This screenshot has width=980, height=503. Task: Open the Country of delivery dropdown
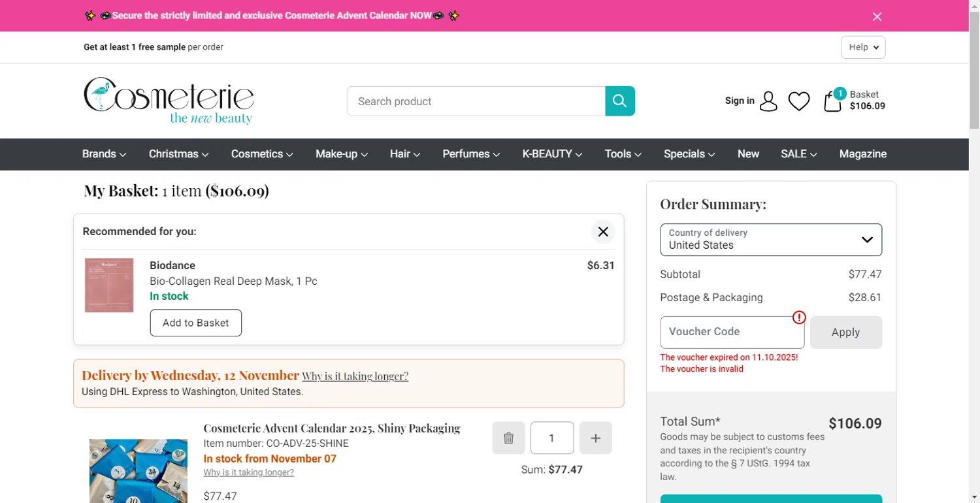(771, 240)
